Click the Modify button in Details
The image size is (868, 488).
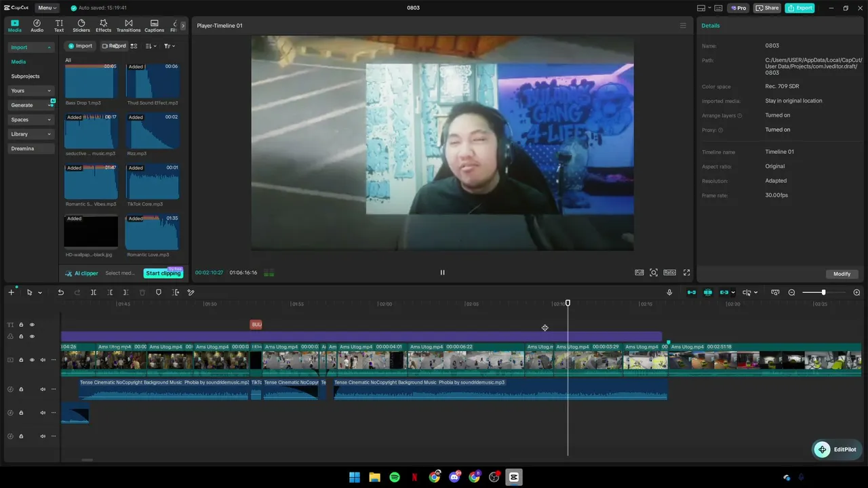click(842, 274)
